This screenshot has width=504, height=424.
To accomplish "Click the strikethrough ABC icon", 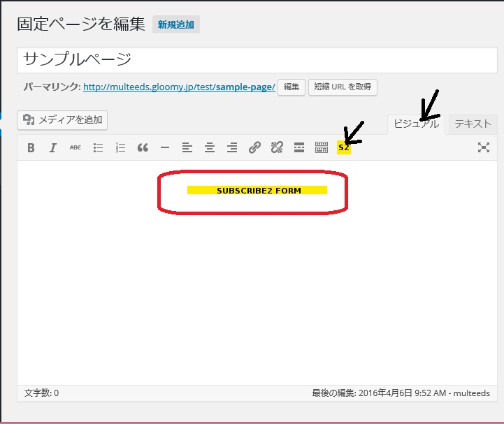I will [75, 147].
